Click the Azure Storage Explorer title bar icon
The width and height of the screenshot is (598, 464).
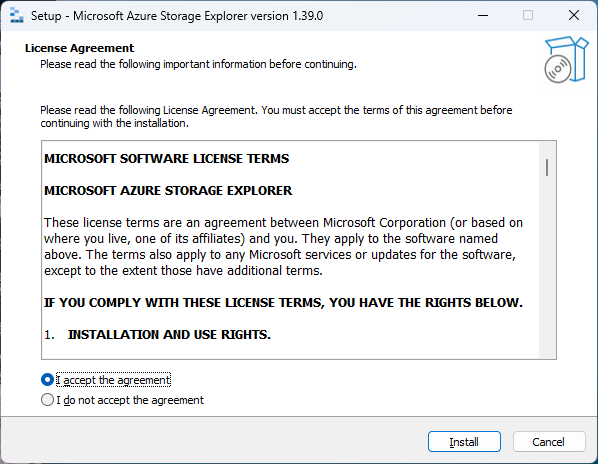click(16, 16)
